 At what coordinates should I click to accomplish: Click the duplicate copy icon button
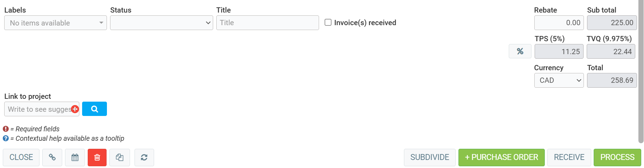pos(120,158)
